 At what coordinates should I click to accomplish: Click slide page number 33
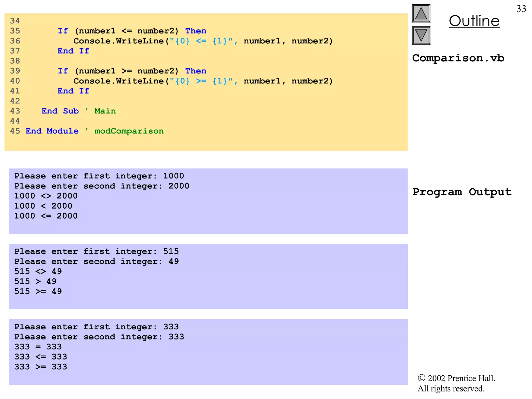point(521,9)
